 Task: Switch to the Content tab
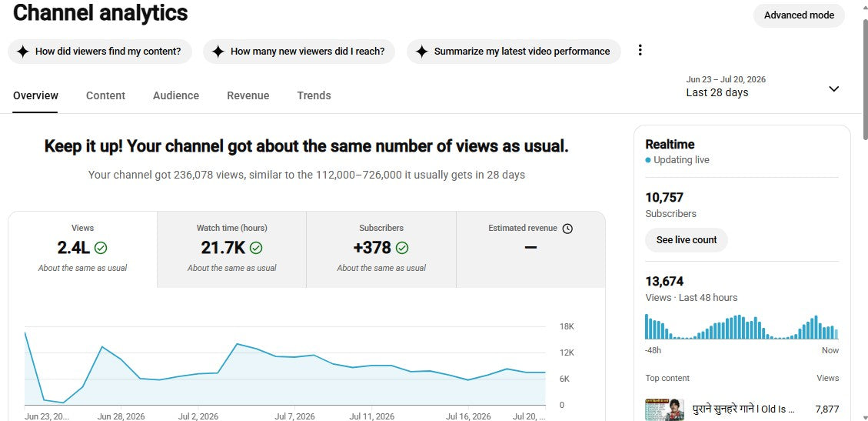tap(106, 95)
